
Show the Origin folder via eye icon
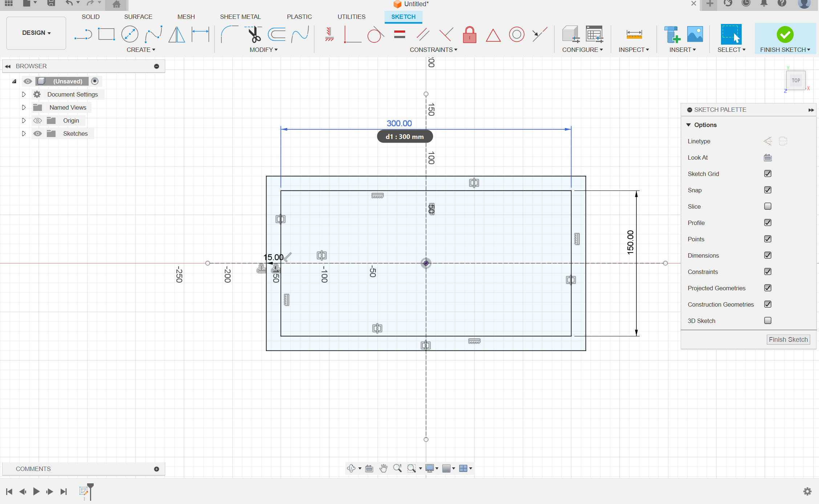tap(37, 120)
